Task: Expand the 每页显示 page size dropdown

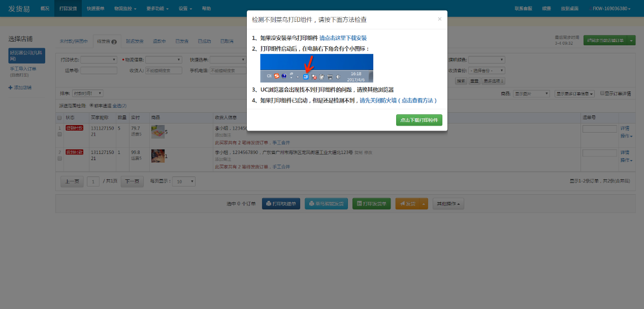Action: tap(184, 181)
